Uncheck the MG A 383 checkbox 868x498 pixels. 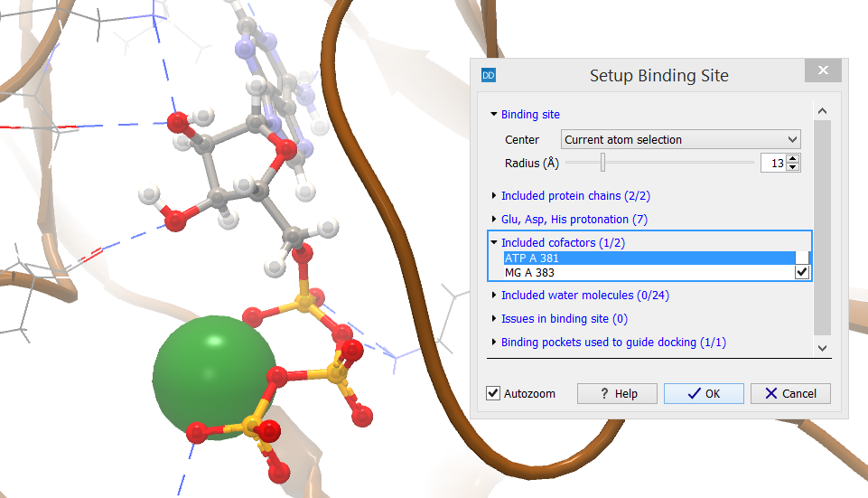click(x=801, y=273)
